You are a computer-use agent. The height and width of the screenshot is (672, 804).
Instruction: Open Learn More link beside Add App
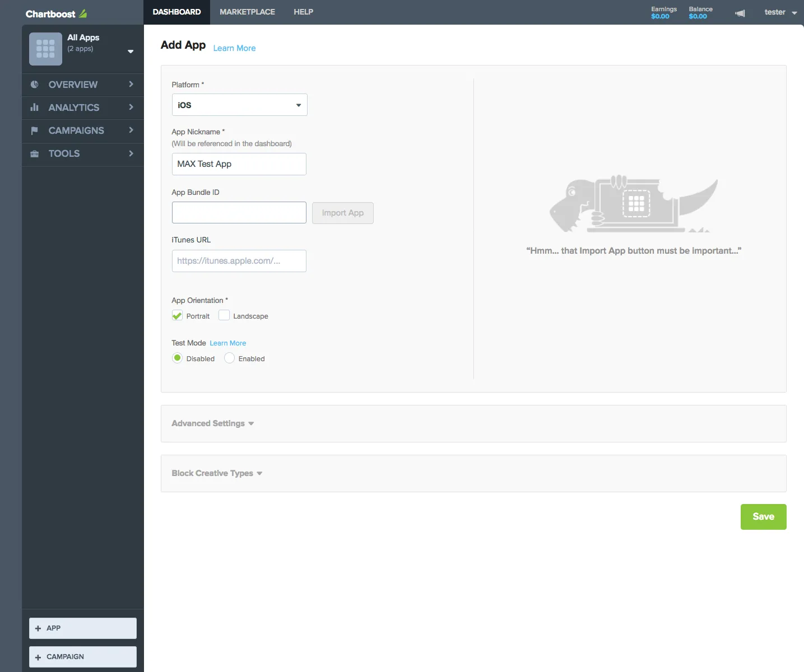(234, 48)
